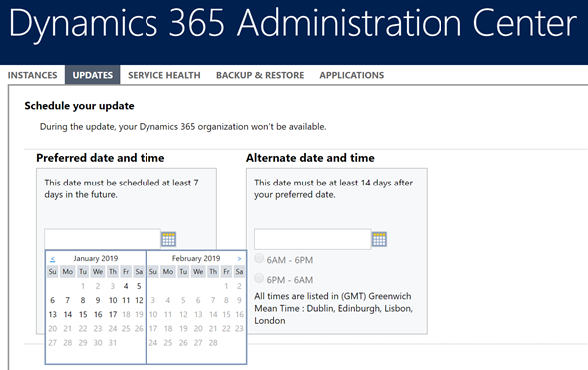Select the 6AM - 6PM radio button
The height and width of the screenshot is (370, 588).
point(259,258)
